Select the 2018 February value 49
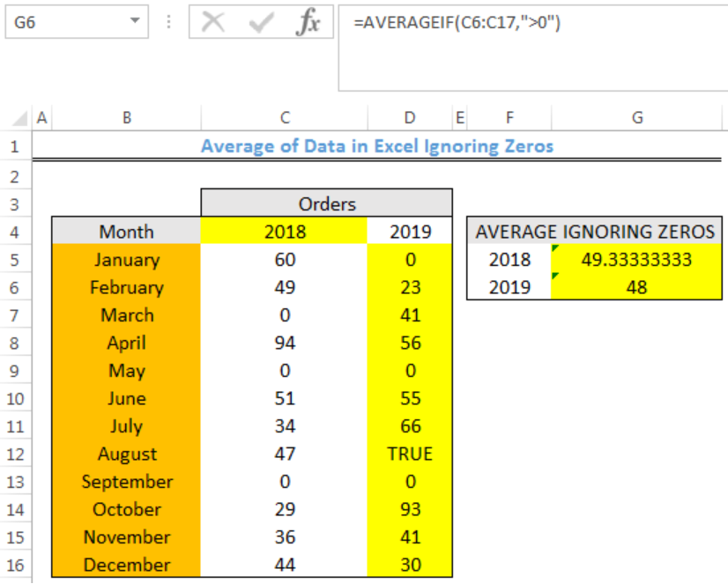 coord(285,286)
